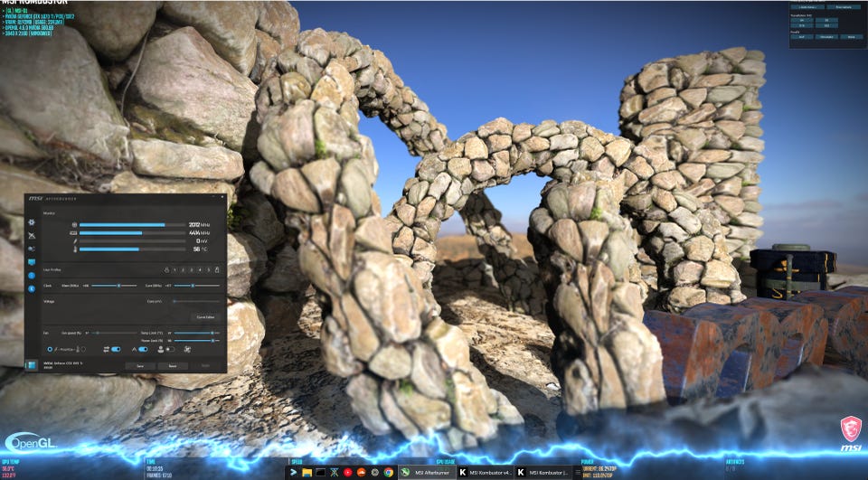The width and height of the screenshot is (868, 480).
Task: Click the top-left button in Kombustor's corner panel
Action: click(x=807, y=7)
